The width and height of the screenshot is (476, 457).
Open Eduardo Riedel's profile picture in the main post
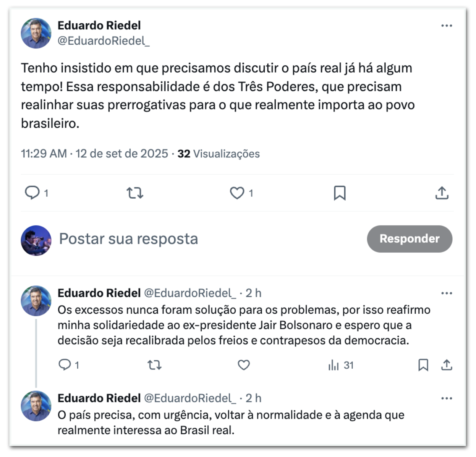[36, 33]
